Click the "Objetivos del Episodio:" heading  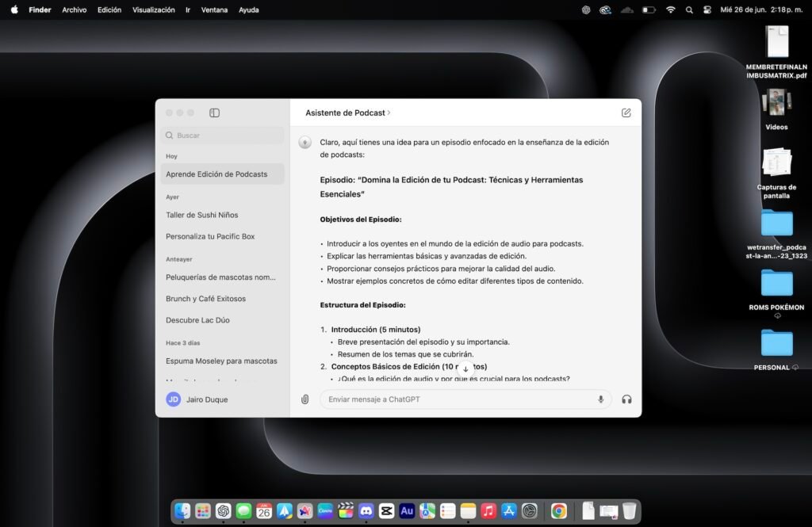click(x=361, y=220)
